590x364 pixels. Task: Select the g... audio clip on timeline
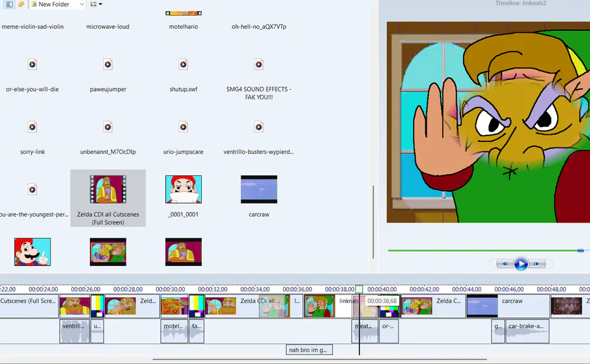(498, 331)
